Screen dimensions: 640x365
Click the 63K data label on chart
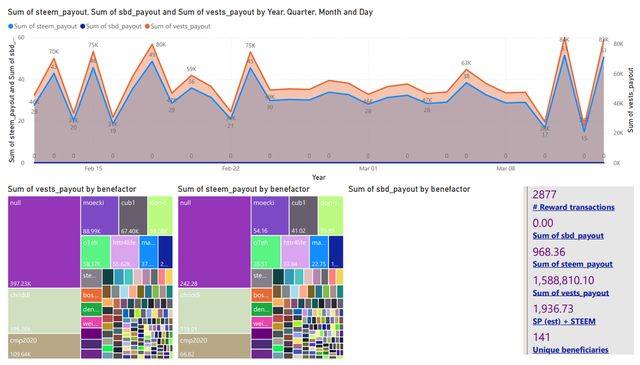466,63
